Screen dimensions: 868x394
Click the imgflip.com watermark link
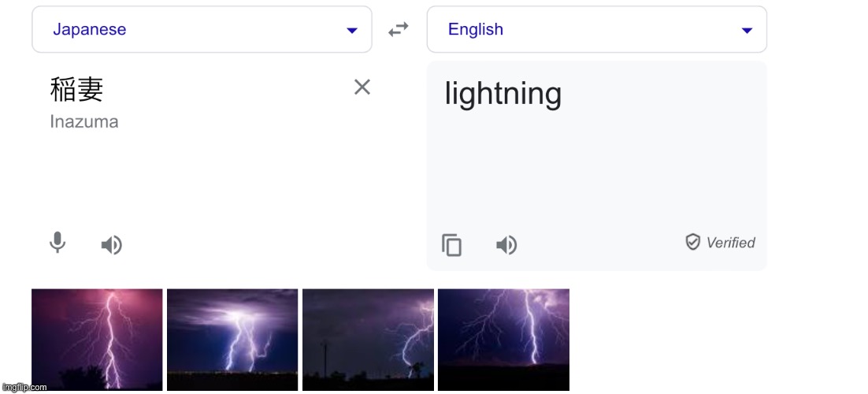coord(24,388)
